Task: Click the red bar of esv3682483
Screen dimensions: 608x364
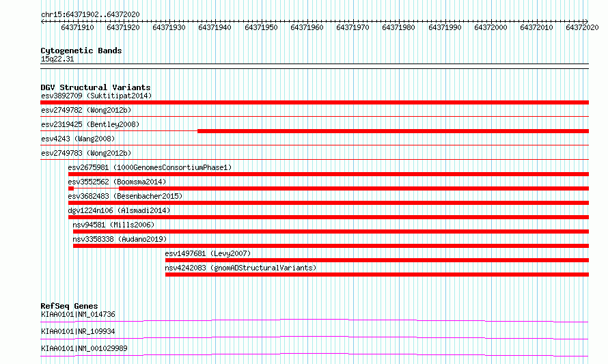Action: click(x=329, y=203)
